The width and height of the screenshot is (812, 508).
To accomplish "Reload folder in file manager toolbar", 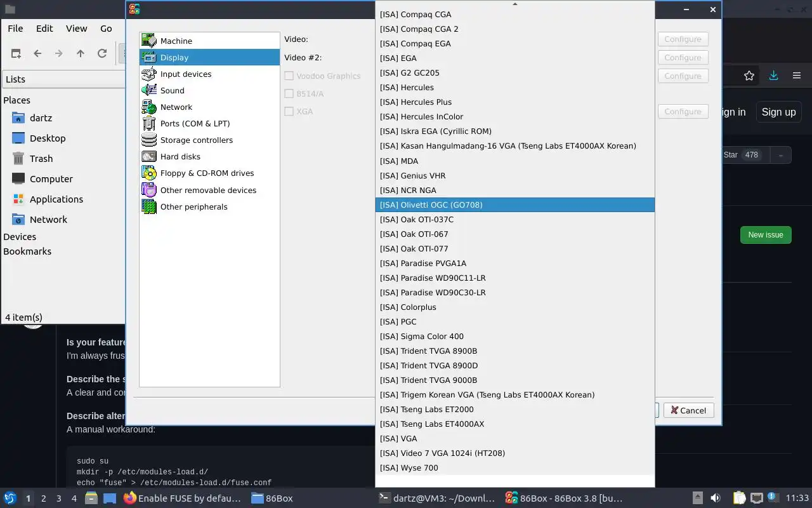I will coord(102,53).
